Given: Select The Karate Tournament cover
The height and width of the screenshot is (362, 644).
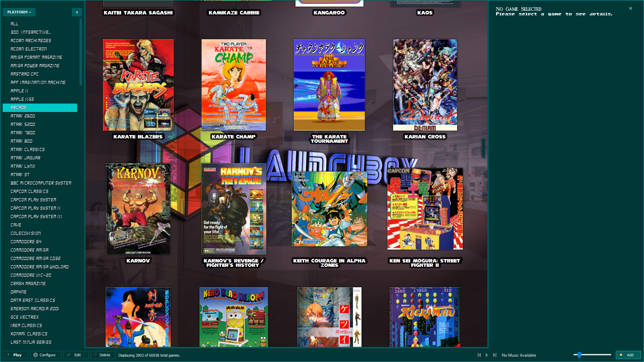Looking at the screenshot, I should pyautogui.click(x=329, y=85).
